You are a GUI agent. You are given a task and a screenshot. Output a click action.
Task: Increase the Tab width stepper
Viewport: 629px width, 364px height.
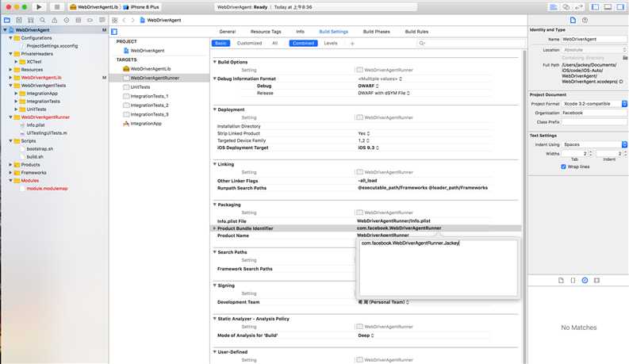[590, 152]
